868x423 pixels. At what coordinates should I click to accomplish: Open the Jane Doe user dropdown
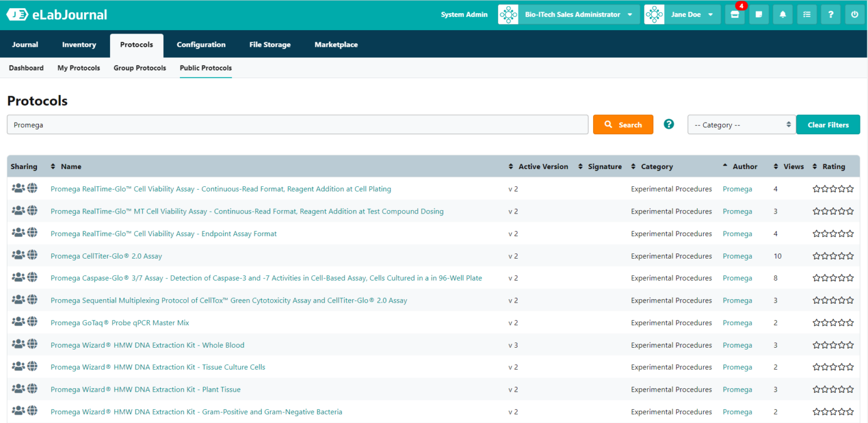pyautogui.click(x=682, y=15)
